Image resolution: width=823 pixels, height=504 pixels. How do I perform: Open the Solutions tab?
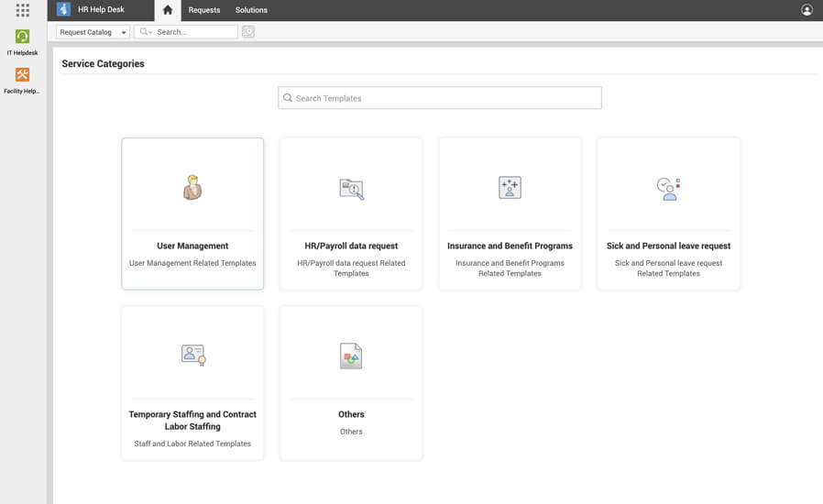pos(251,10)
